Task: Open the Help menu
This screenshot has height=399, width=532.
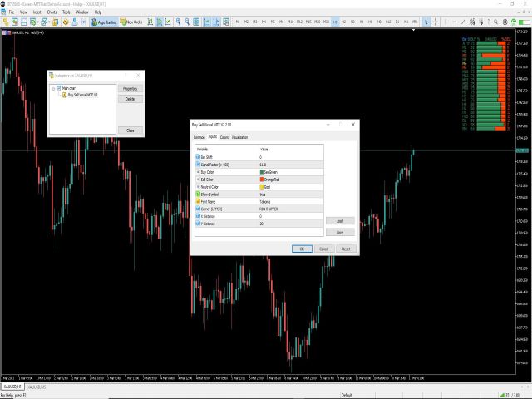Action: pos(98,12)
